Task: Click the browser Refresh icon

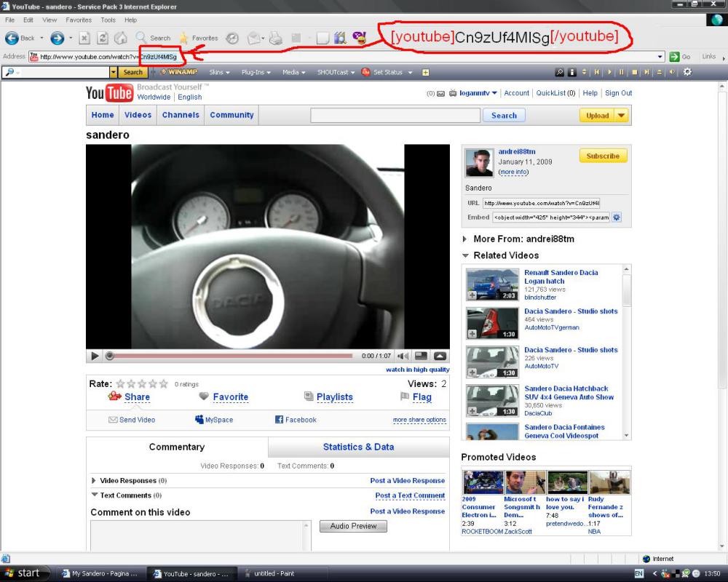Action: pos(103,38)
